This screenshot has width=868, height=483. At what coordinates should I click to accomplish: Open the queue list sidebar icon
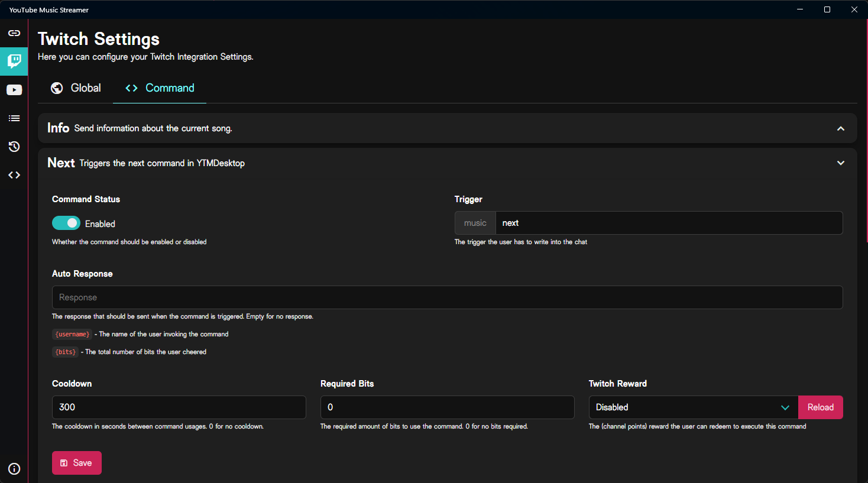point(14,118)
